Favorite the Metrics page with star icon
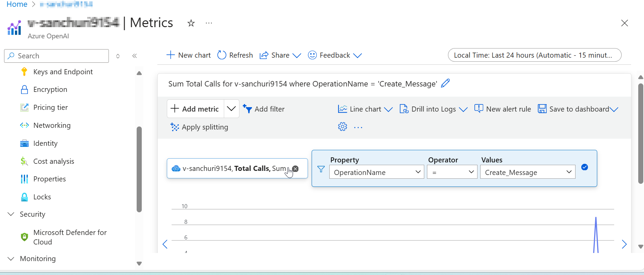Image resolution: width=644 pixels, height=275 pixels. pyautogui.click(x=191, y=23)
